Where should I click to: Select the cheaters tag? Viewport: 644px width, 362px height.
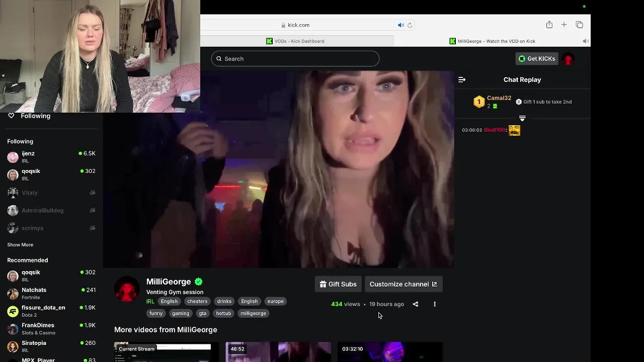[197, 301]
